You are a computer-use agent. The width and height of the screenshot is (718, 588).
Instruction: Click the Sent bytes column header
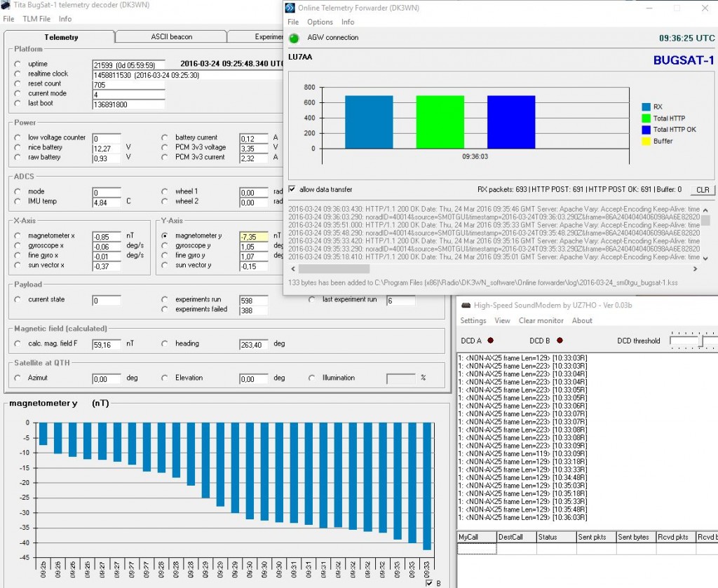point(636,538)
